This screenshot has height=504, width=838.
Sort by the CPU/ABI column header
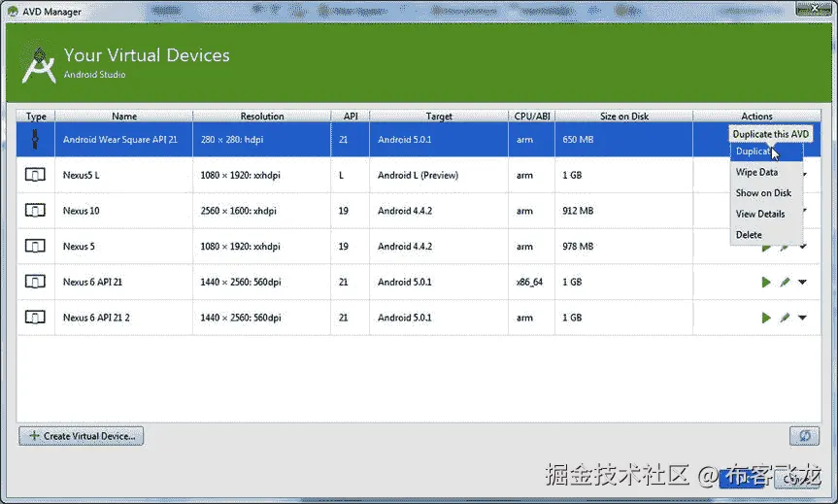[x=532, y=116]
